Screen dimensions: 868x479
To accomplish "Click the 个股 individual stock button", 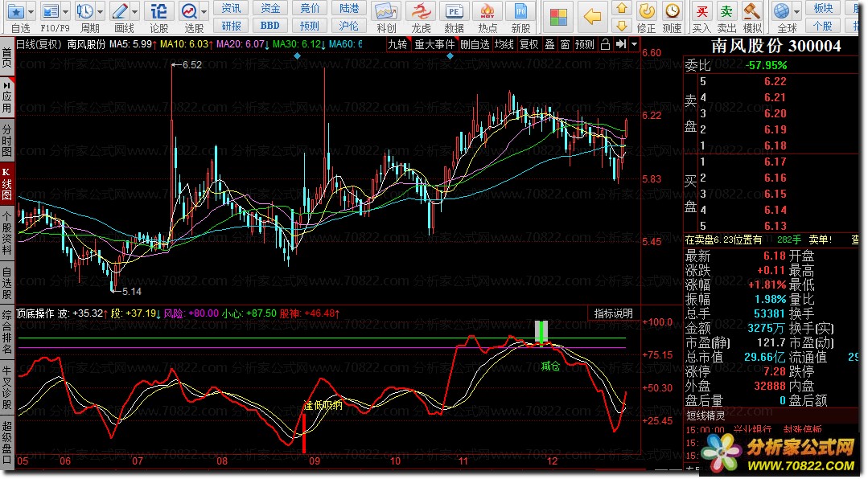I will (x=823, y=26).
